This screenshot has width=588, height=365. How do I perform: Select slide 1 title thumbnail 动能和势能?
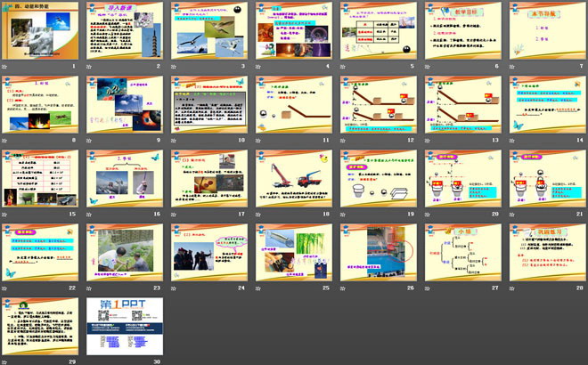coord(40,31)
